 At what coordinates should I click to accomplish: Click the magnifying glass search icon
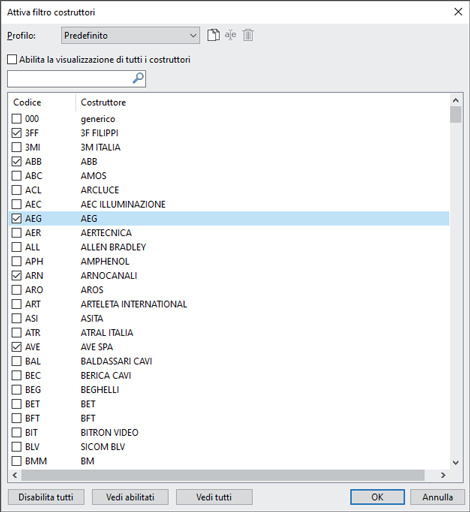pyautogui.click(x=138, y=79)
